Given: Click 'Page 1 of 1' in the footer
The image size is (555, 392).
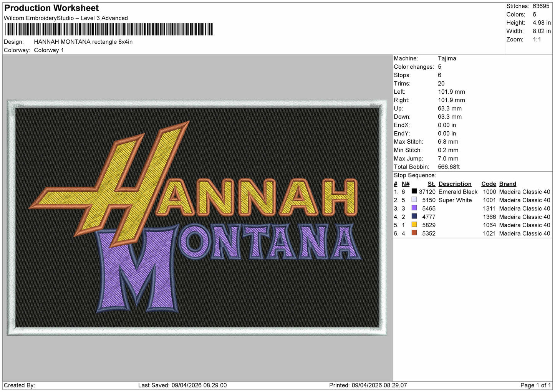Looking at the screenshot, I should tap(535, 385).
